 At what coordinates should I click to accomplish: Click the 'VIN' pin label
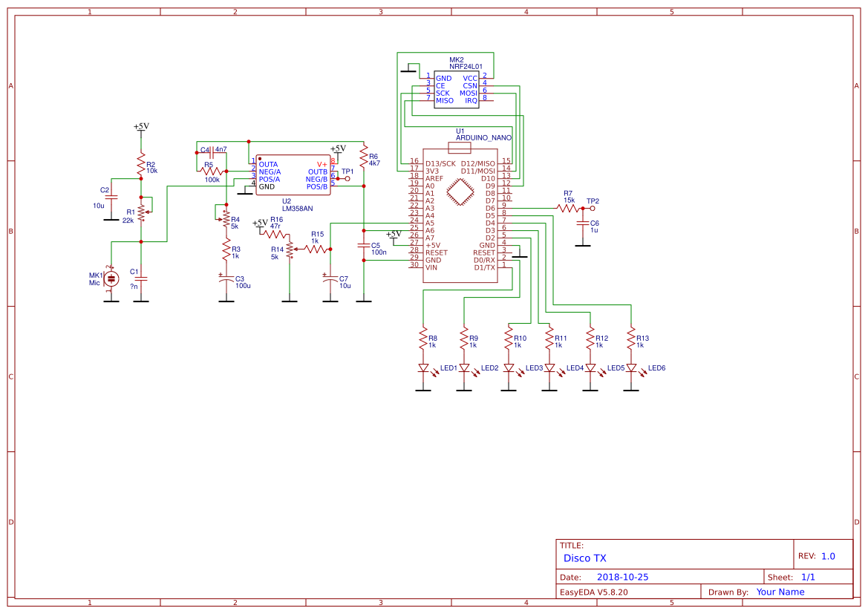pyautogui.click(x=431, y=267)
